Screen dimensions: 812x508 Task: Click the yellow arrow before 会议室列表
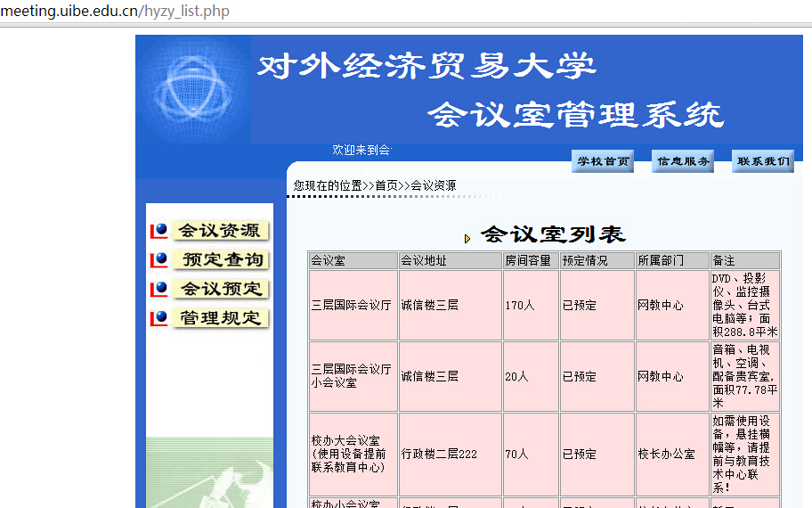(x=467, y=239)
